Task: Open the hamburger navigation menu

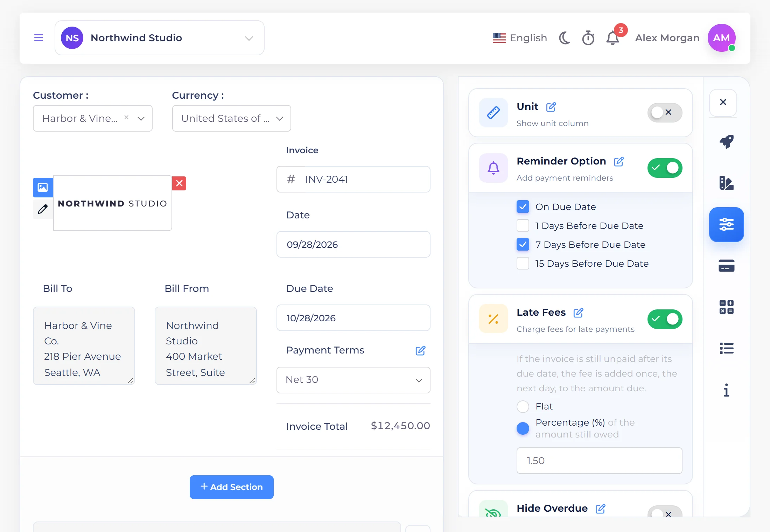Action: (38, 38)
